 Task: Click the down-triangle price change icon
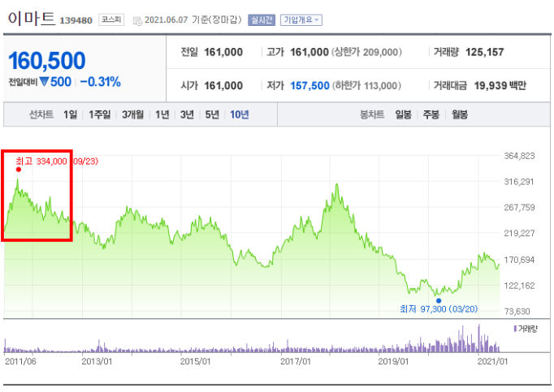(x=44, y=82)
